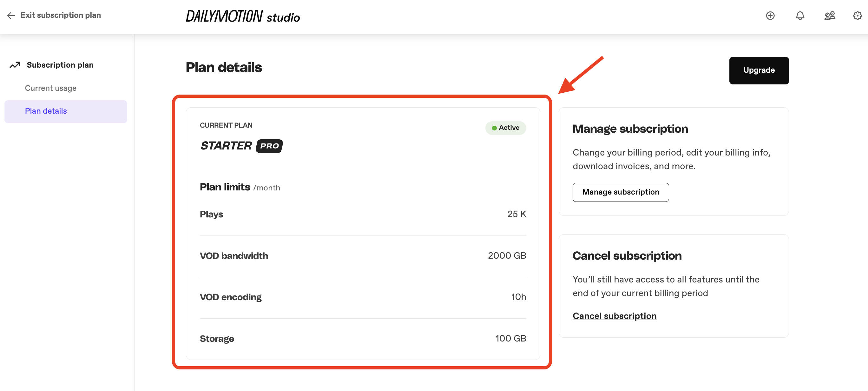
Task: Click the Plays row label
Action: coord(211,214)
